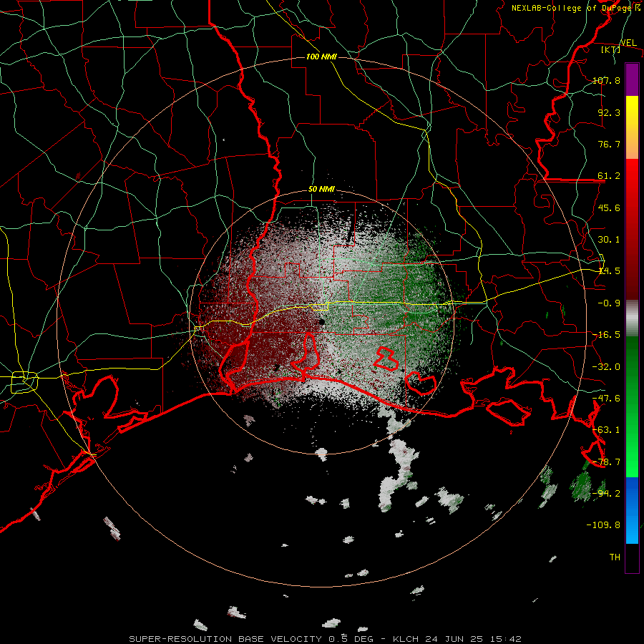The image size is (644, 644).
Task: Click the yellow Houston highway loop
Action: click(24, 382)
